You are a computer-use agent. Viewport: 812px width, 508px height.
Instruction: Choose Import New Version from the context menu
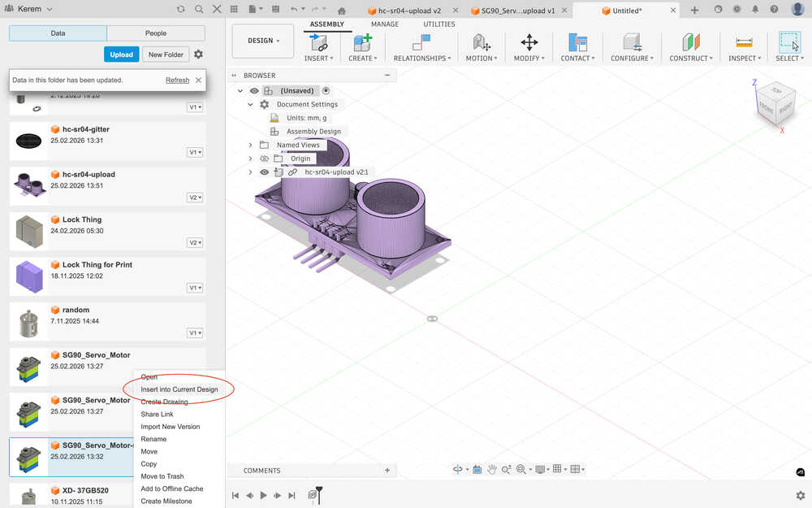tap(170, 427)
